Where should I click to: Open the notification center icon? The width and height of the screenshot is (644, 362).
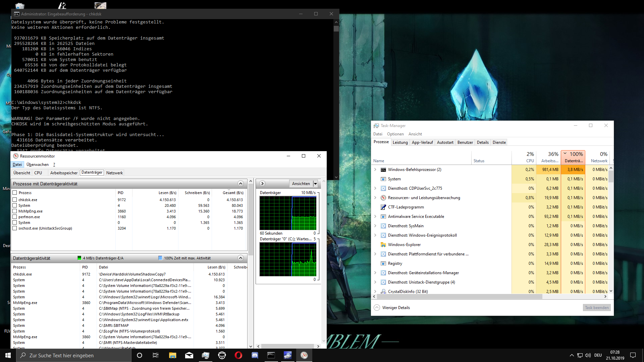click(x=633, y=355)
